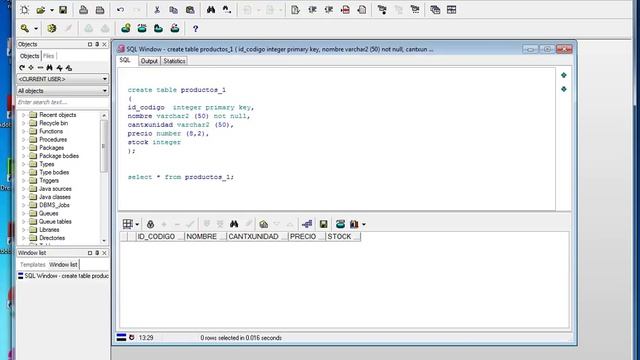Image resolution: width=640 pixels, height=360 pixels.
Task: Click the lower green arrow beside SQL editor
Action: pyautogui.click(x=564, y=89)
